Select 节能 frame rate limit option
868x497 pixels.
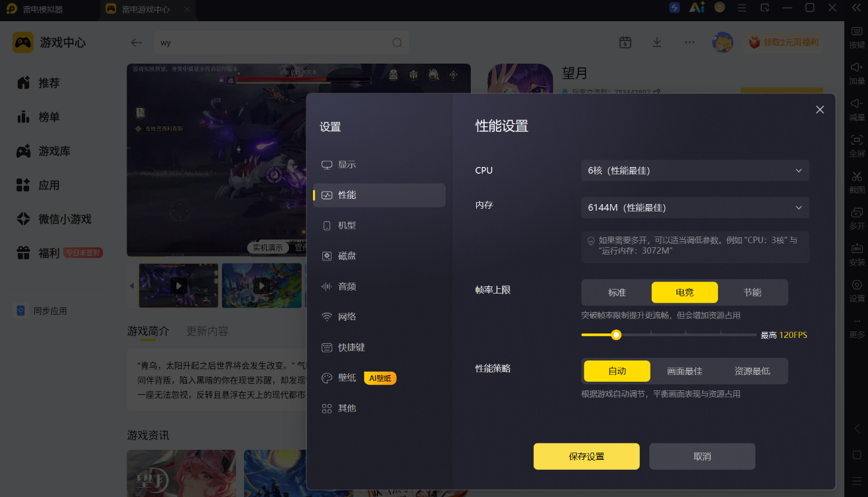point(752,292)
